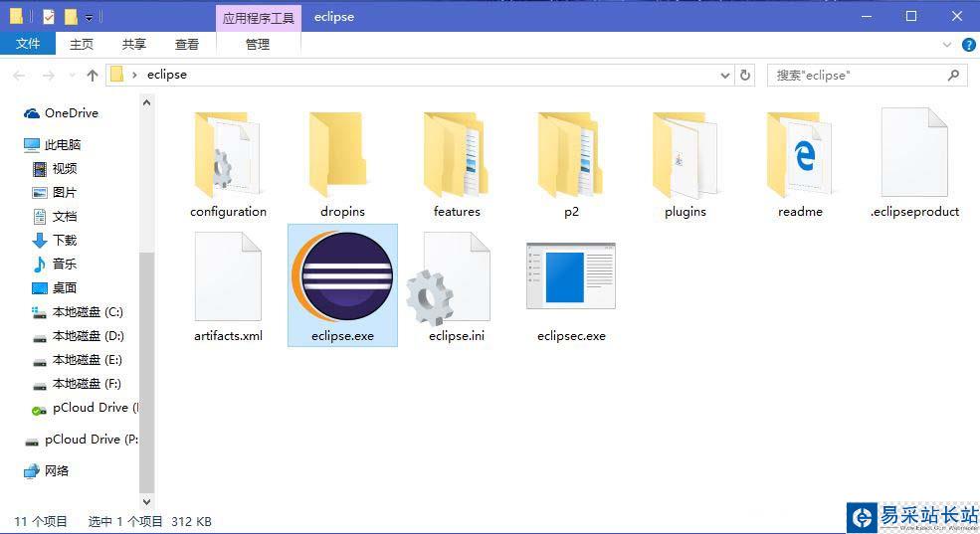Select the .eclipseproduct file icon
980x534 pixels.
[x=914, y=152]
